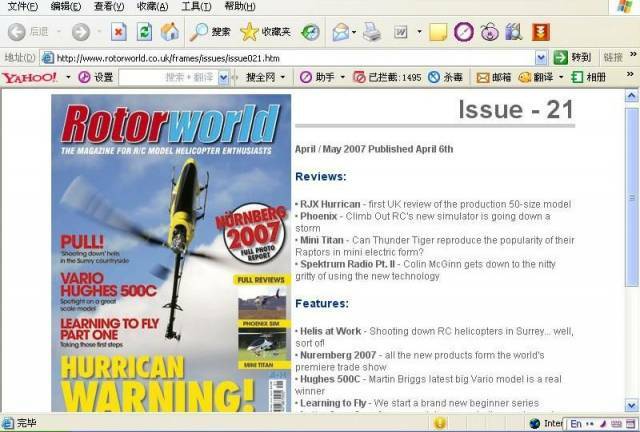Image resolution: width=640 pixels, height=432 pixels.
Task: Click the yellow shield icon in status bar
Action: pyautogui.click(x=440, y=423)
